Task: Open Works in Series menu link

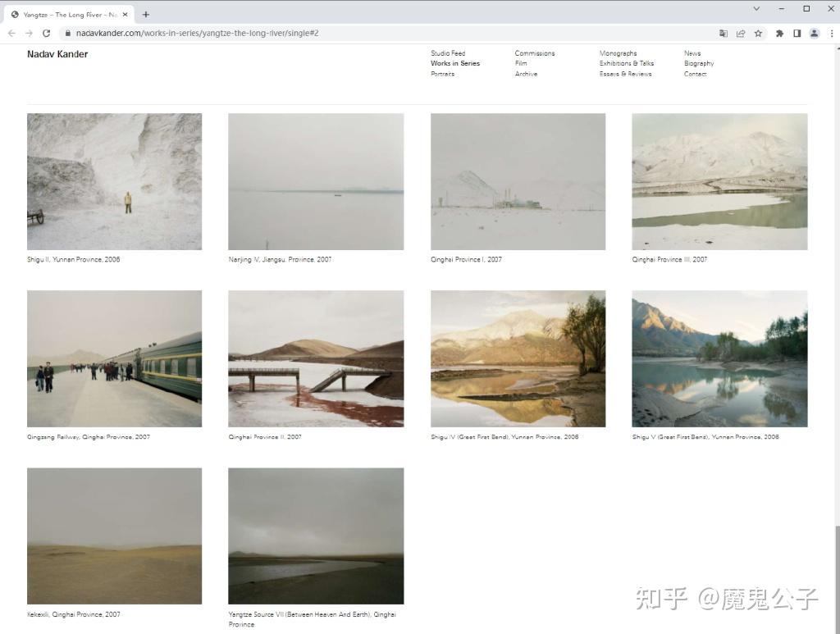Action: click(455, 63)
